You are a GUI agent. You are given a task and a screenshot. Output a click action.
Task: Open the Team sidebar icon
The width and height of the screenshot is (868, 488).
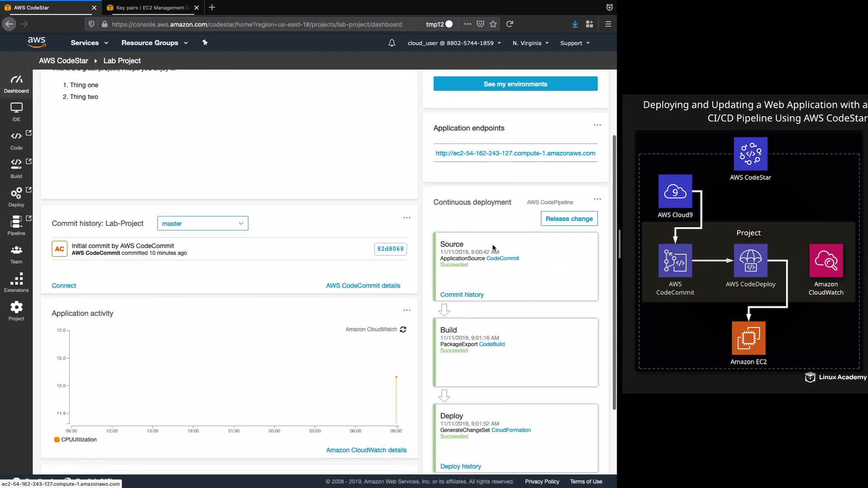(x=16, y=254)
